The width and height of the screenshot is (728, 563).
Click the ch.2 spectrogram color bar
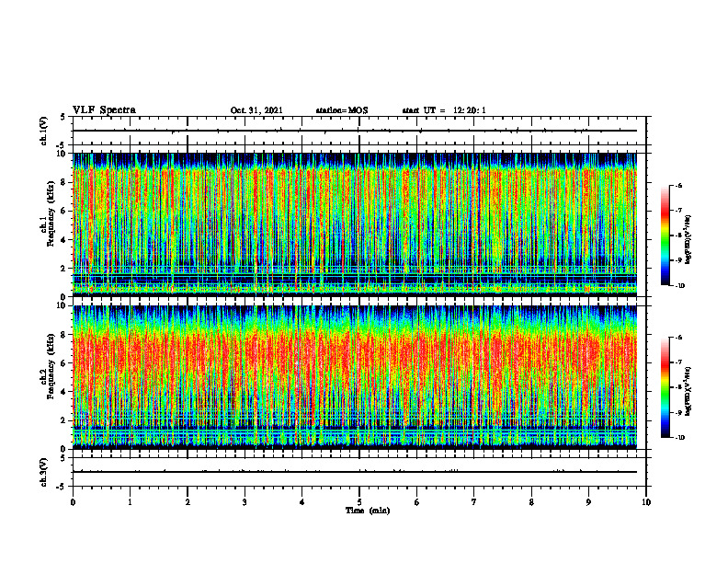tap(665, 387)
